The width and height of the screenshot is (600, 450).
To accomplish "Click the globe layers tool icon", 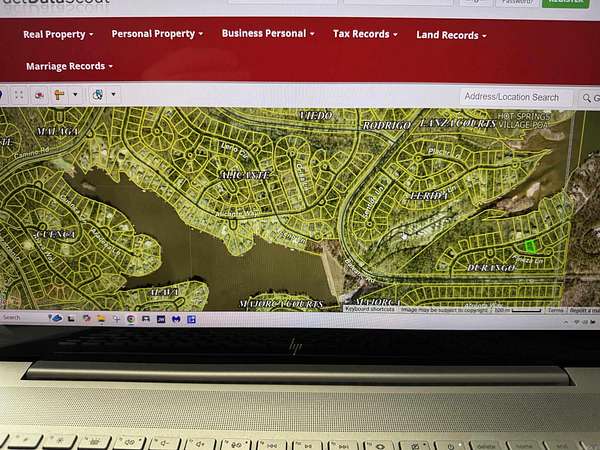I will [x=98, y=95].
